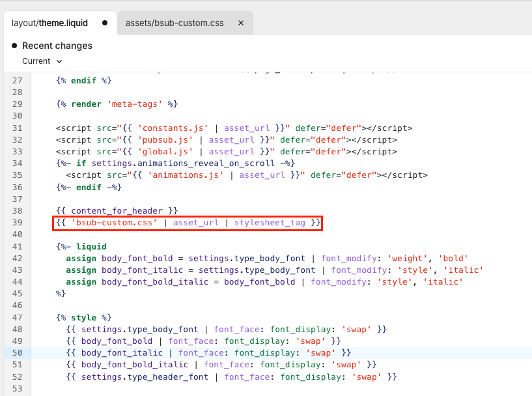This screenshot has width=532, height=396.
Task: Click the Recent changes heading
Action: pyautogui.click(x=57, y=46)
